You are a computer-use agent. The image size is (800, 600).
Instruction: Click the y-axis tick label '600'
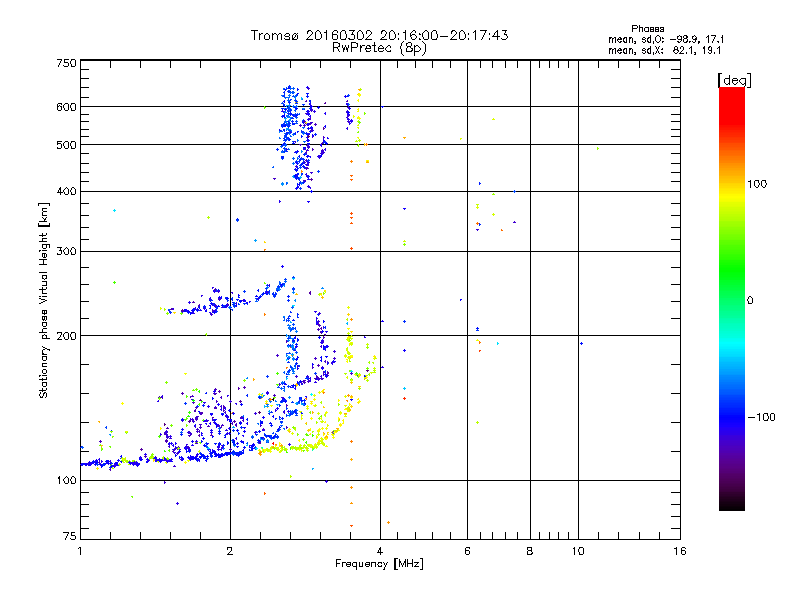pos(66,107)
